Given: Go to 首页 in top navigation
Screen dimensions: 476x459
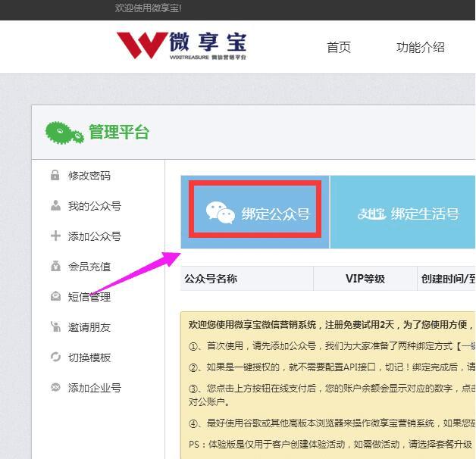Looking at the screenshot, I should 339,48.
